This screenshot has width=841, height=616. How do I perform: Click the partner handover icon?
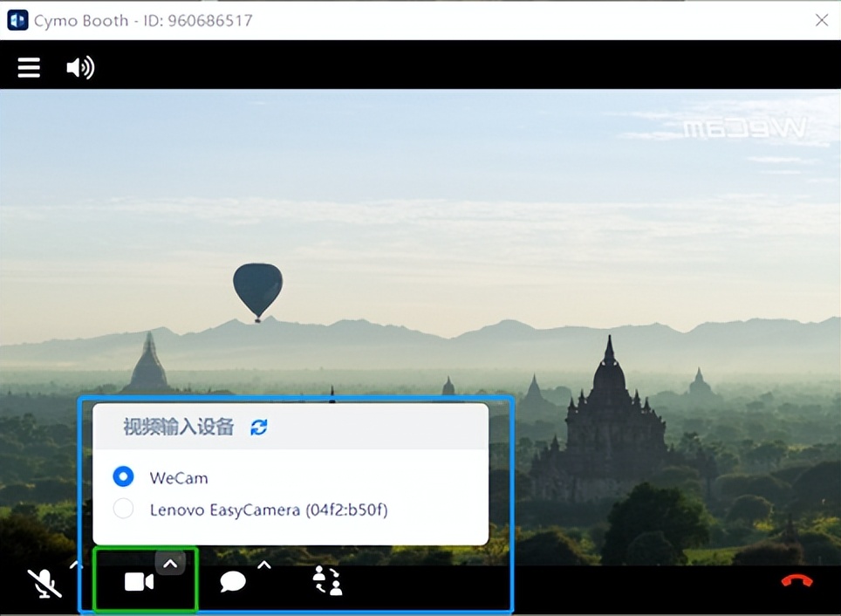(x=327, y=581)
